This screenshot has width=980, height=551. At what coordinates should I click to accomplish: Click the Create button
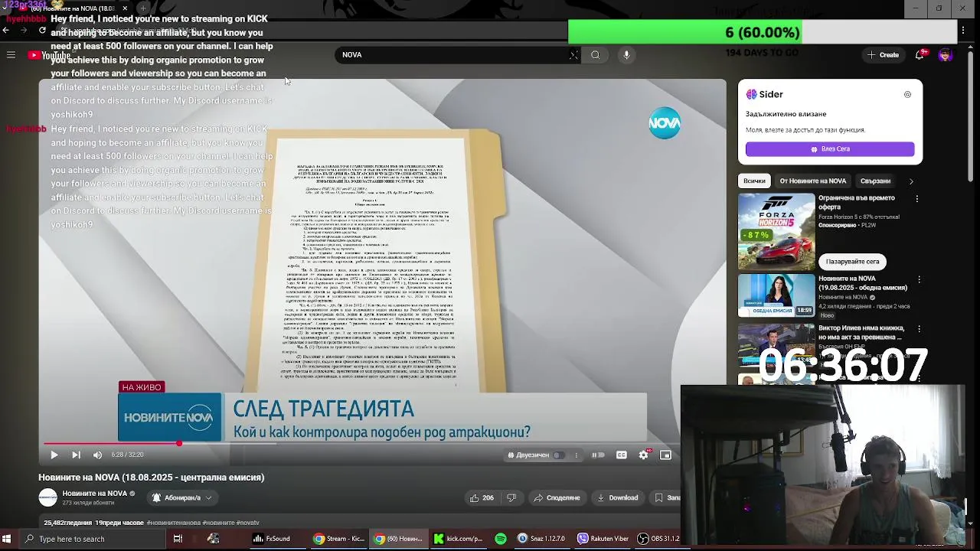(x=883, y=55)
